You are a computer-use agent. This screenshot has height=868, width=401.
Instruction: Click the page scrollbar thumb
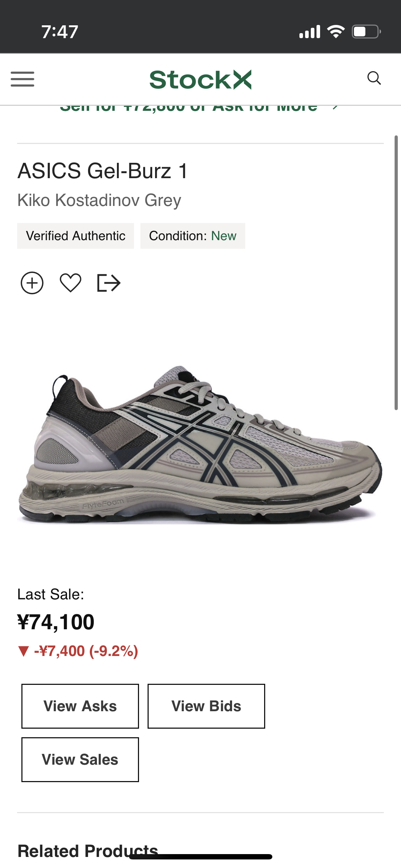pos(396,273)
